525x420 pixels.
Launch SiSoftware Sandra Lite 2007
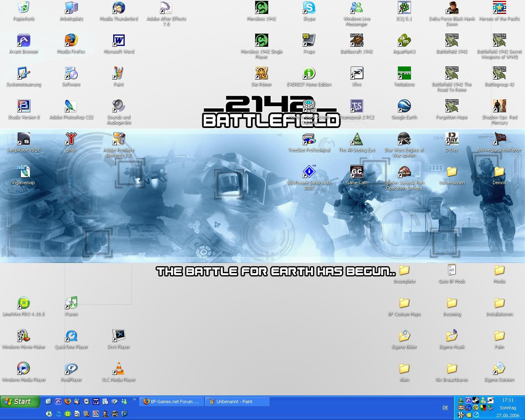(309, 171)
